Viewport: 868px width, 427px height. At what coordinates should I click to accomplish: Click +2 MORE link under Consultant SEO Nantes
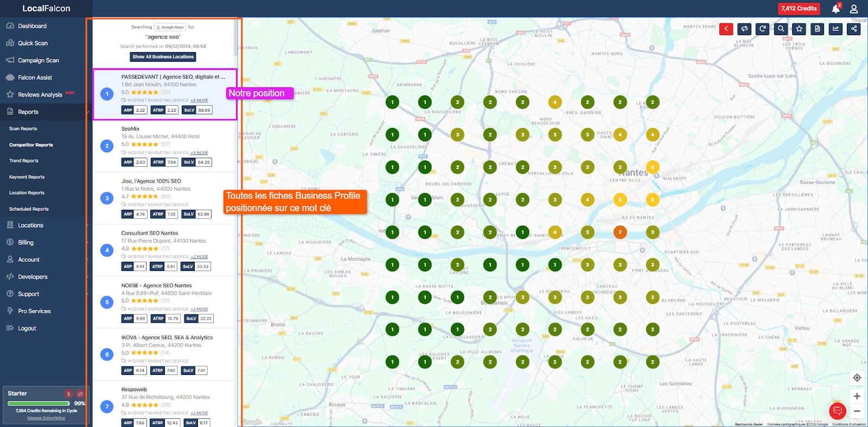click(x=199, y=257)
